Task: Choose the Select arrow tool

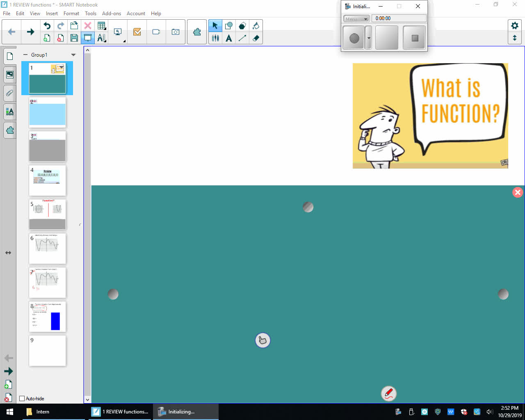Action: [215, 25]
